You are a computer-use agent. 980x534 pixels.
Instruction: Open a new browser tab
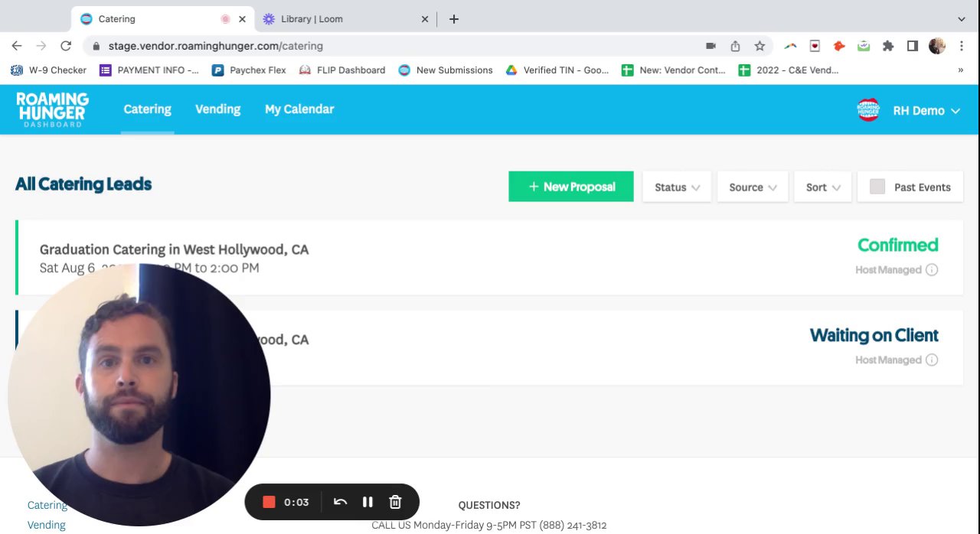pyautogui.click(x=454, y=19)
